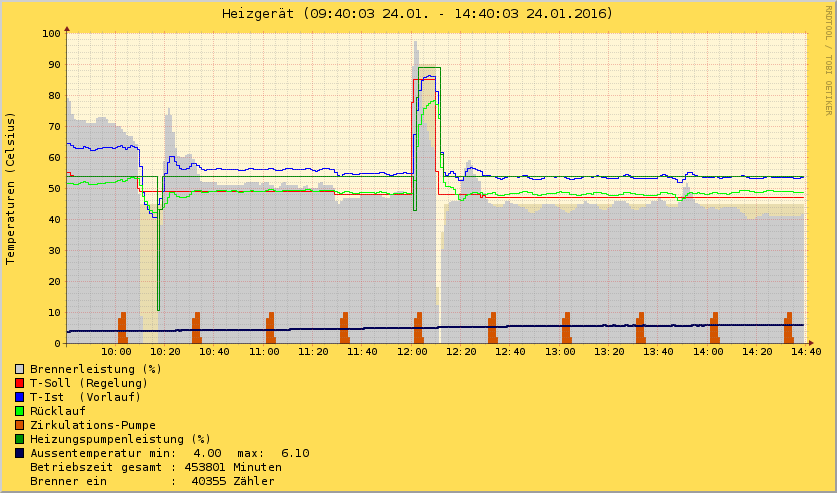Click the 70 value on the y-axis
Screen dimensions: 837x493
54,126
